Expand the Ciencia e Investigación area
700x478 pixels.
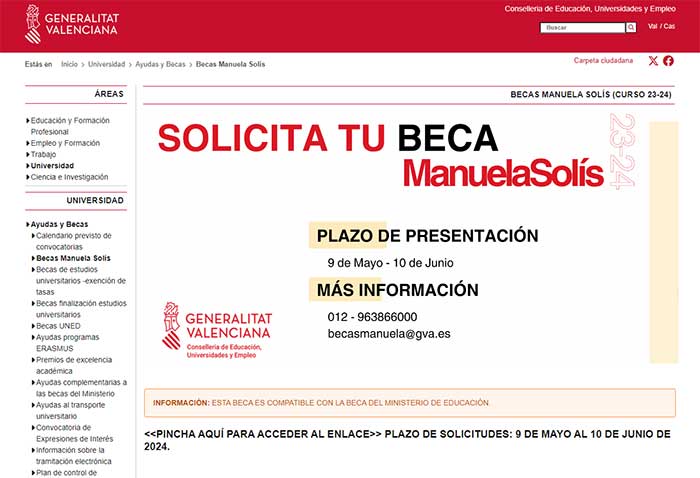click(69, 177)
